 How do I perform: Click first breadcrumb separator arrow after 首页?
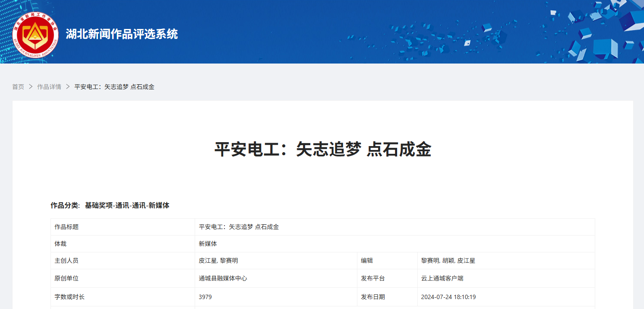click(31, 87)
